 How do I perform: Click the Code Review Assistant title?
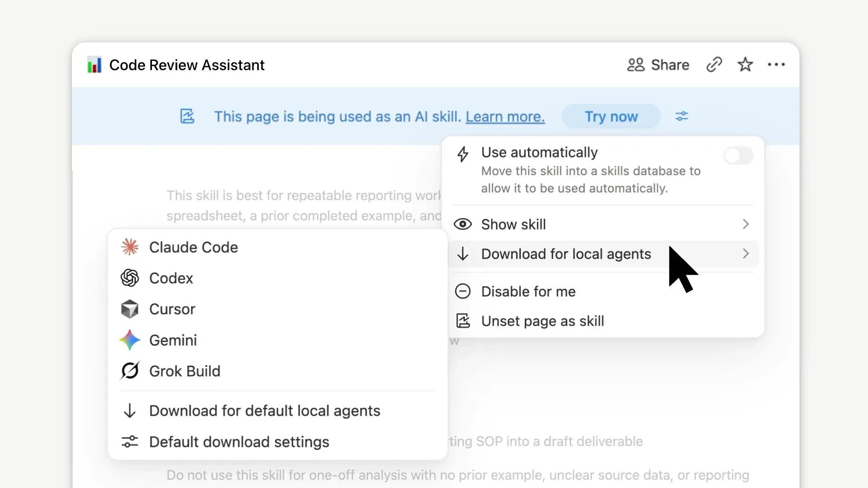[x=187, y=65]
